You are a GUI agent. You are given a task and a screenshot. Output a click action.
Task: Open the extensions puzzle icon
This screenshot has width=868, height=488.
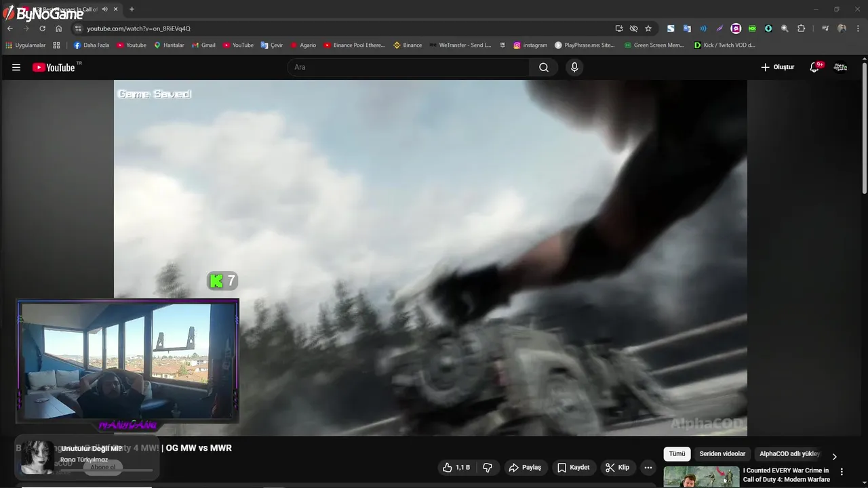[x=801, y=28]
